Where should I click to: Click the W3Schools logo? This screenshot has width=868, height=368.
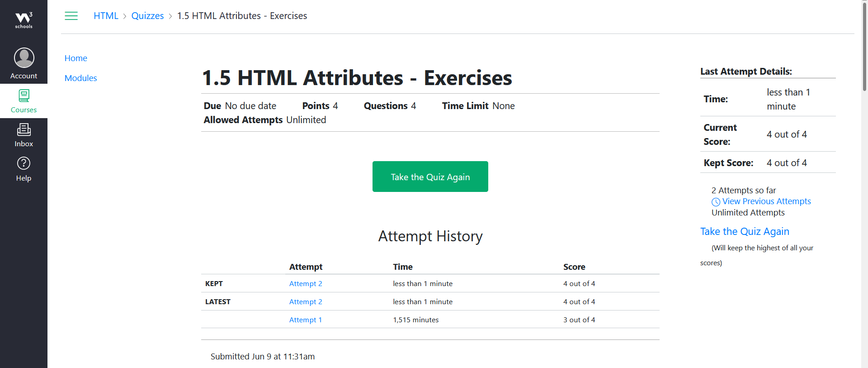point(24,20)
